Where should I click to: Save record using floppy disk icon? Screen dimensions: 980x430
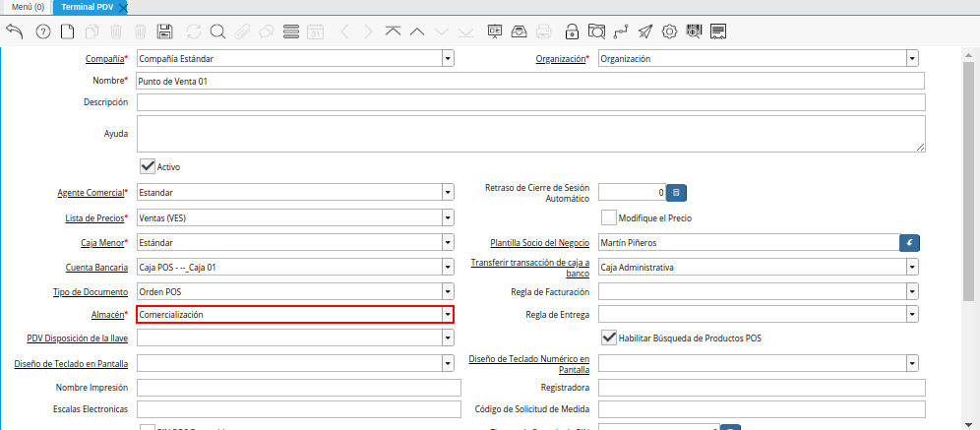165,31
